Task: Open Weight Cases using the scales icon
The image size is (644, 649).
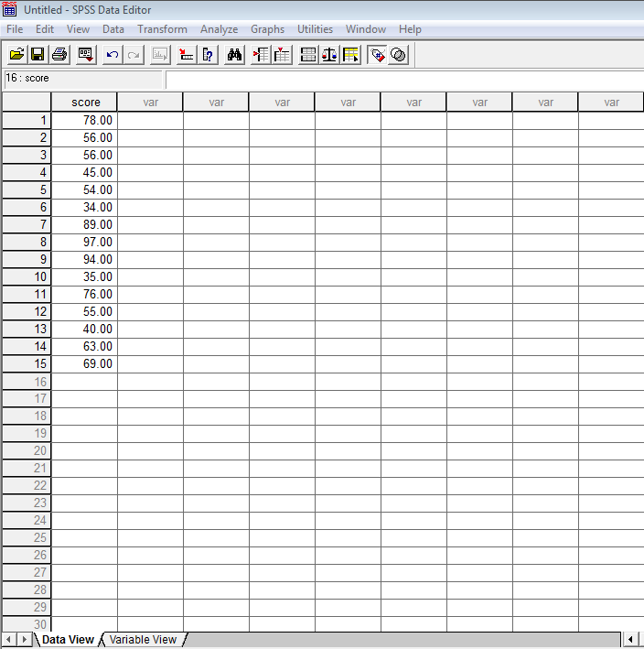Action: 329,55
